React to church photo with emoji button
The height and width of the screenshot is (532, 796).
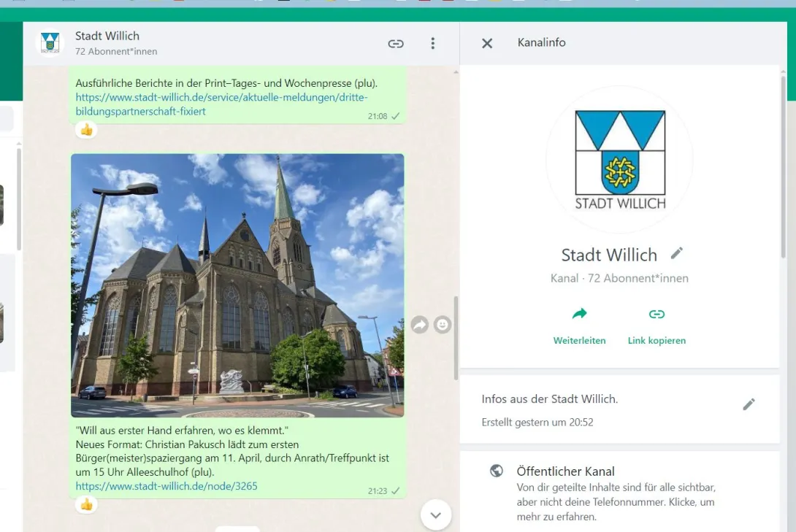tap(442, 325)
